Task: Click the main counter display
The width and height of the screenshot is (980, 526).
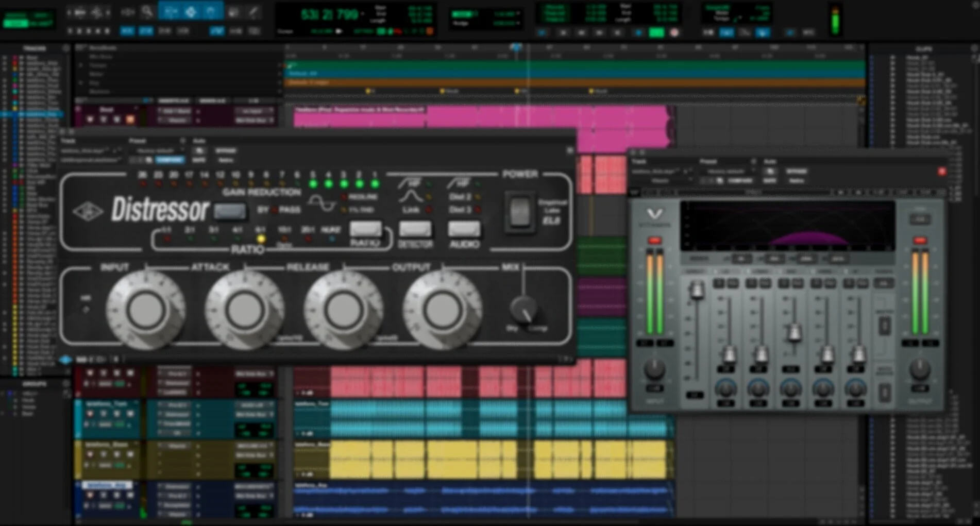Action: pos(329,14)
